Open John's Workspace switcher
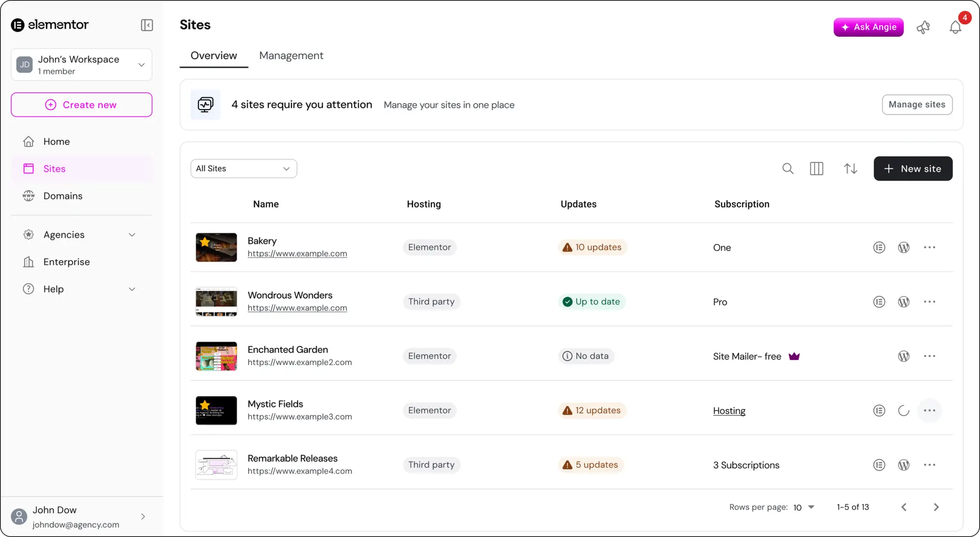This screenshot has height=537, width=980. (82, 65)
